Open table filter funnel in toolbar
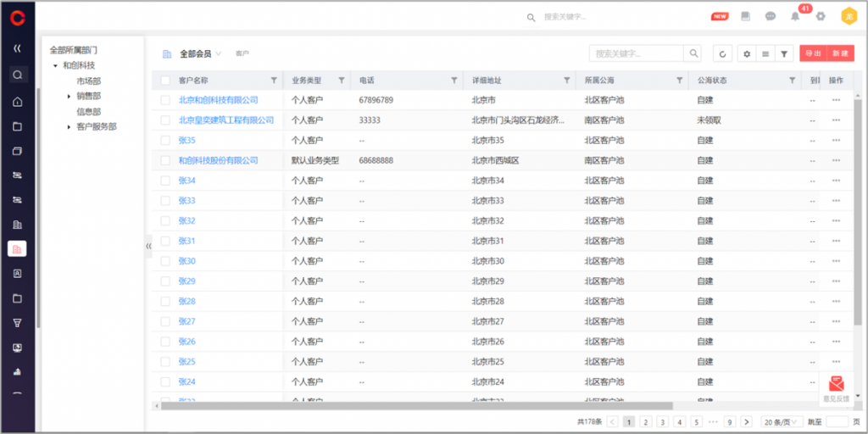868x434 pixels. 785,53
